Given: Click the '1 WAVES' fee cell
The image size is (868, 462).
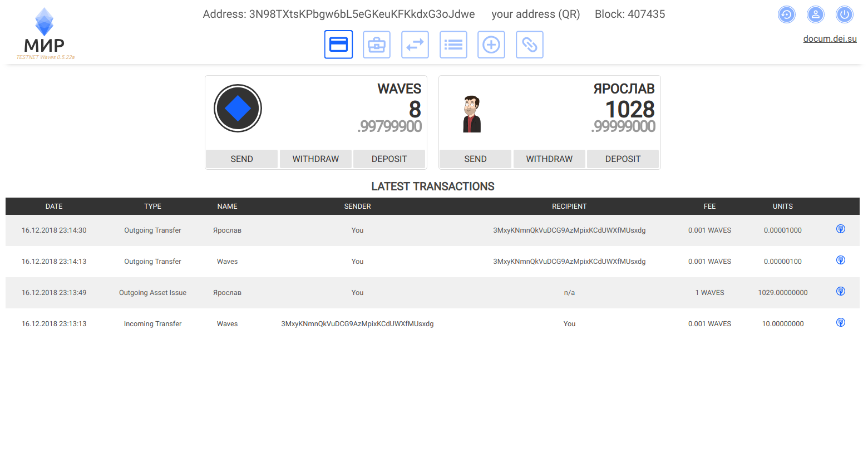Looking at the screenshot, I should pos(709,293).
